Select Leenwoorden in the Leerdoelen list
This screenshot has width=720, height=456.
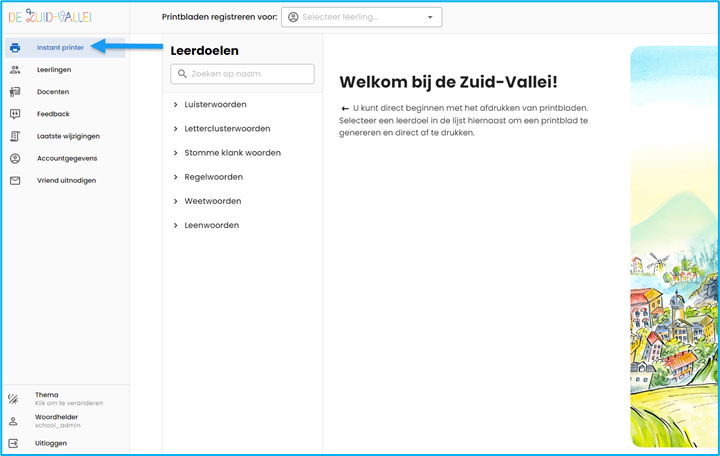tap(211, 225)
